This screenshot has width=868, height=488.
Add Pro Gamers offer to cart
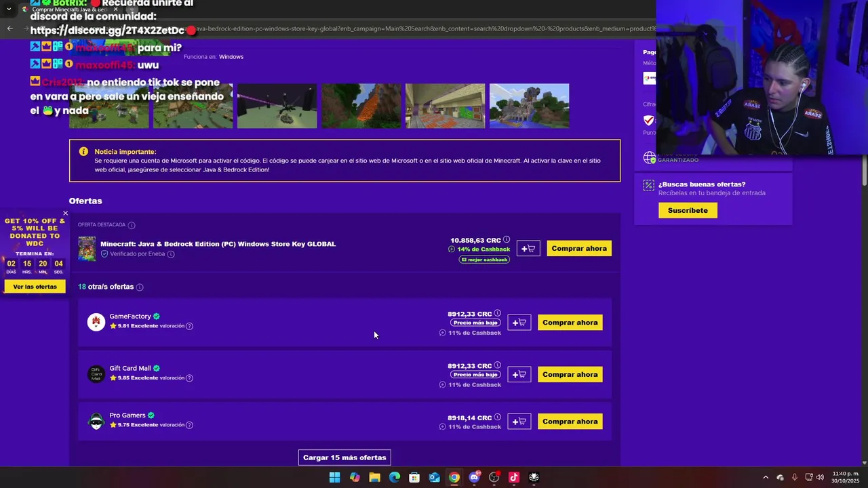click(519, 422)
